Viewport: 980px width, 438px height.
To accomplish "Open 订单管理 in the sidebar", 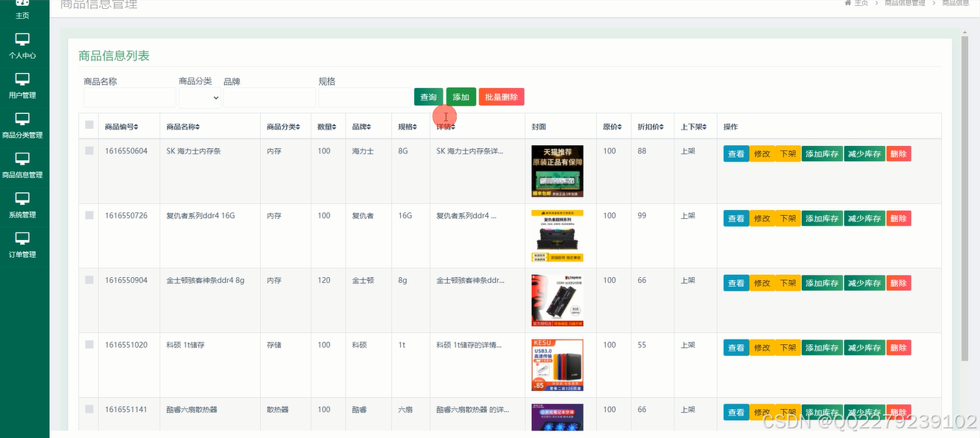I will pyautogui.click(x=22, y=245).
